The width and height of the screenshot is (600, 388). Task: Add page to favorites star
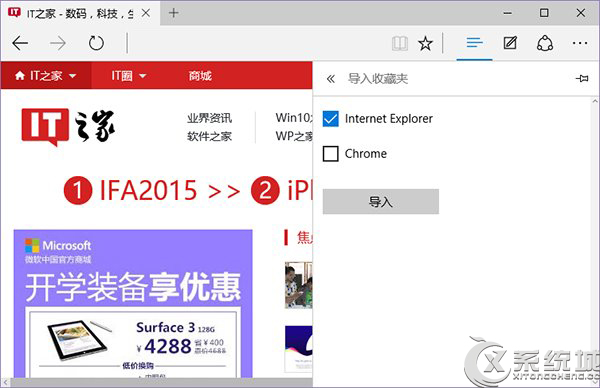point(425,43)
